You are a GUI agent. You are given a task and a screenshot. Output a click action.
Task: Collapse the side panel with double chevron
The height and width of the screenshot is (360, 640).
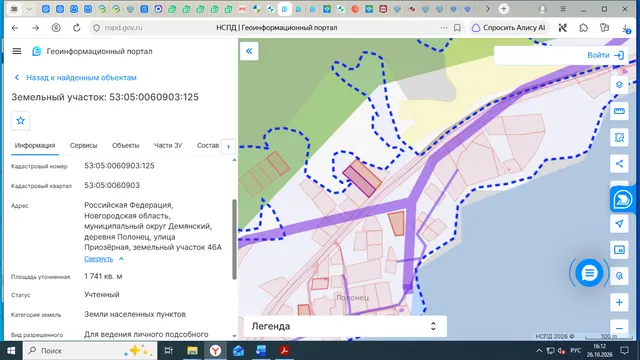point(249,51)
